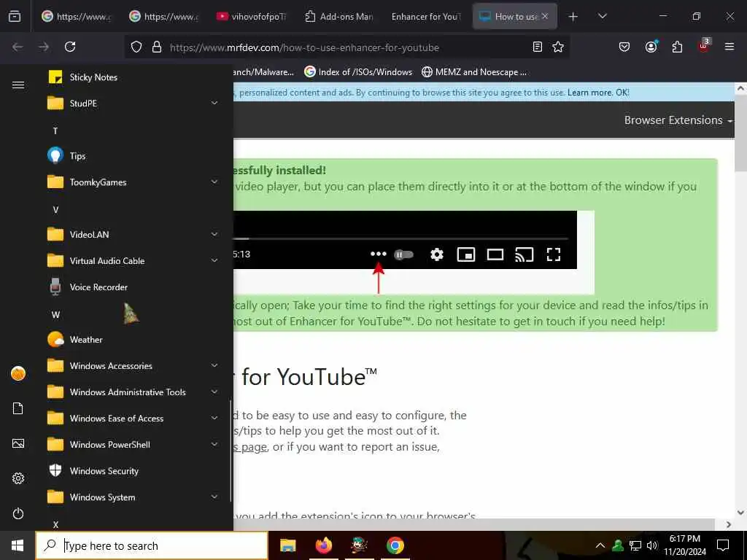Image resolution: width=747 pixels, height=560 pixels.
Task: Switch to Enhancer for YouTube tab
Action: (426, 17)
